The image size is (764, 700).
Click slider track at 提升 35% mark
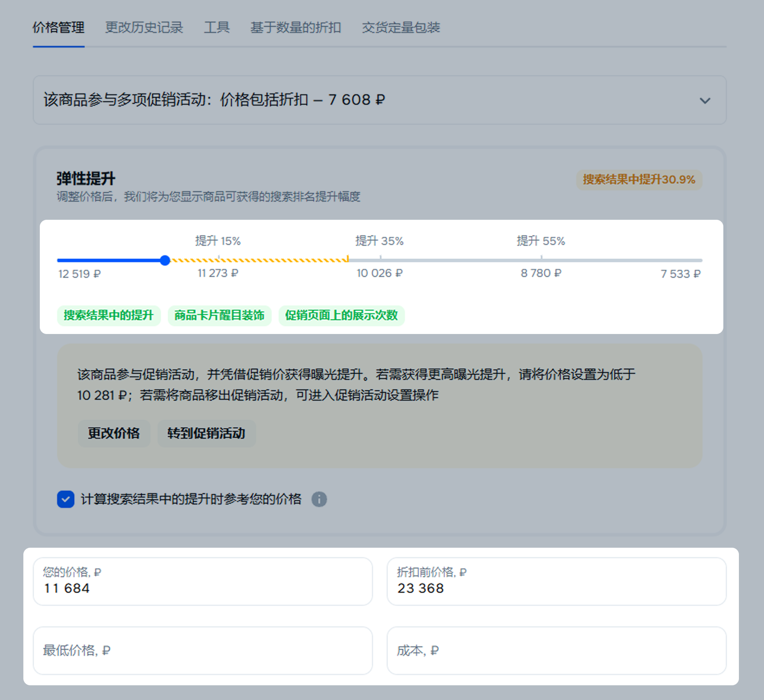(x=380, y=260)
